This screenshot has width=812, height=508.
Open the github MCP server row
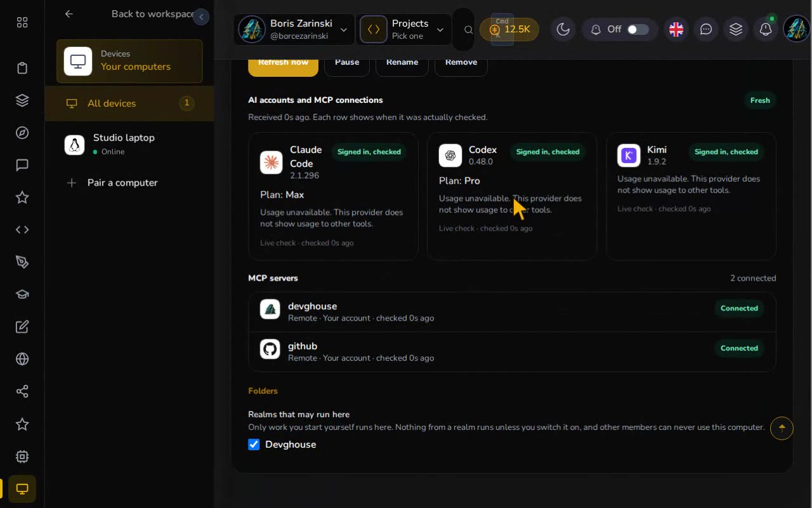512,352
